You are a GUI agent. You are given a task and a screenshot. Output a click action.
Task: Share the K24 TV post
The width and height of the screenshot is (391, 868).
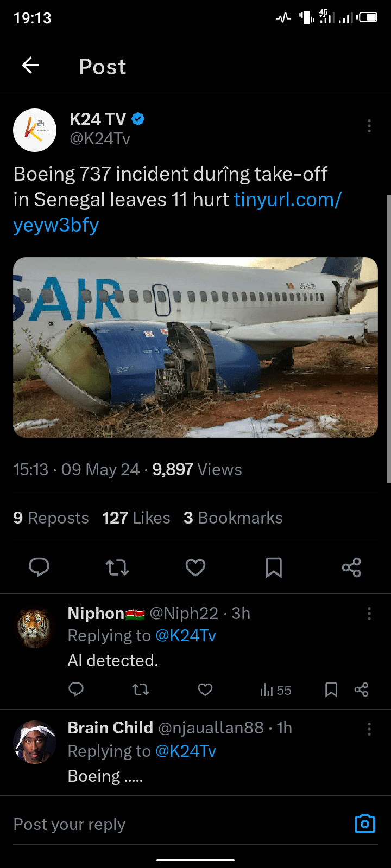pos(351,567)
